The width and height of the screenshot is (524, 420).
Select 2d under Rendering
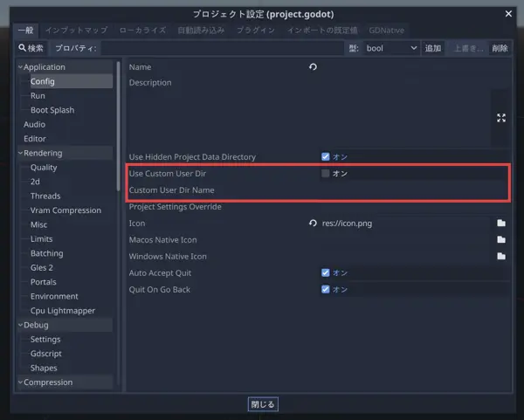tap(35, 182)
